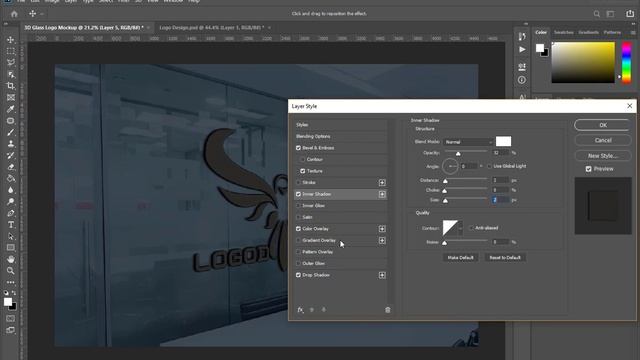Screen dimensions: 640x360
Task: Enable Use Global Light checkbox
Action: pyautogui.click(x=489, y=166)
